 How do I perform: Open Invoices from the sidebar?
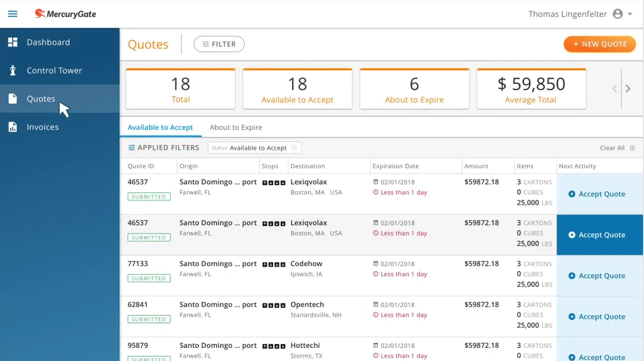tap(60, 127)
